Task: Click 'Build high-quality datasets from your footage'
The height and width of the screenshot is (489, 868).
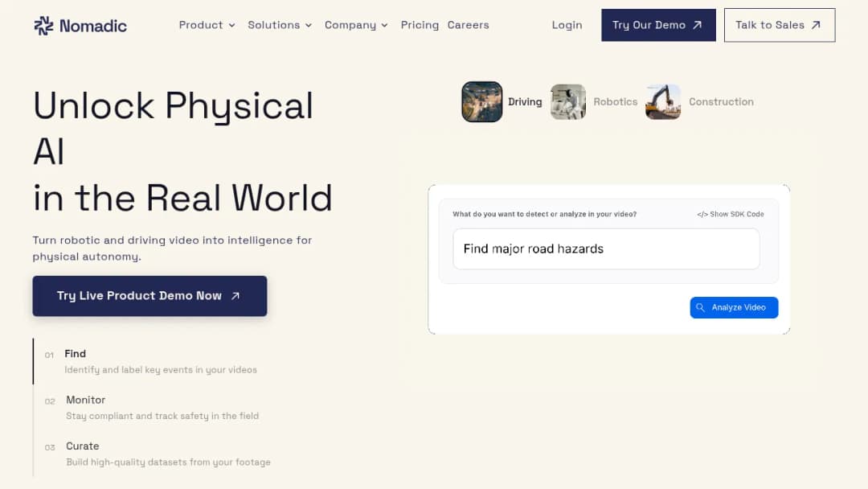Action: point(168,462)
